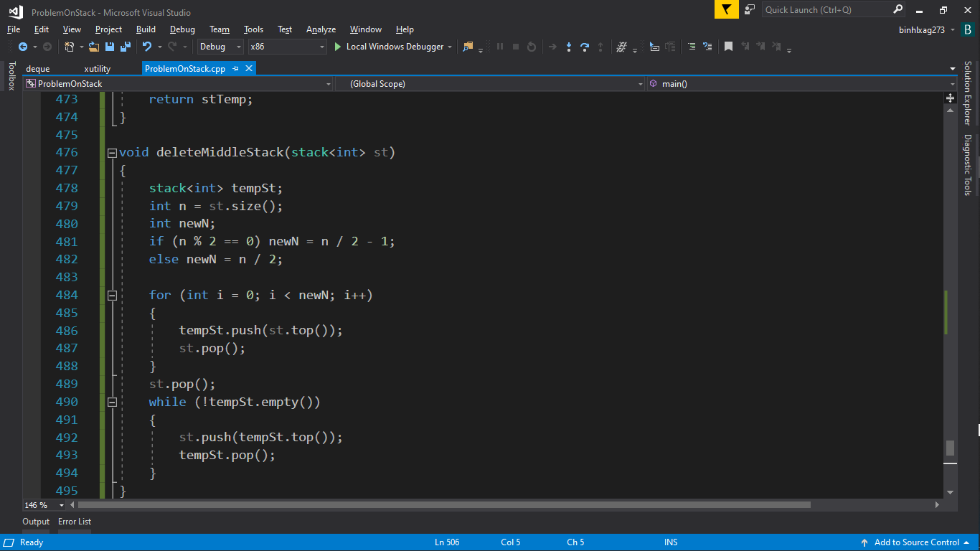Click the Quick Launch search box
The height and width of the screenshot is (551, 980).
[826, 9]
